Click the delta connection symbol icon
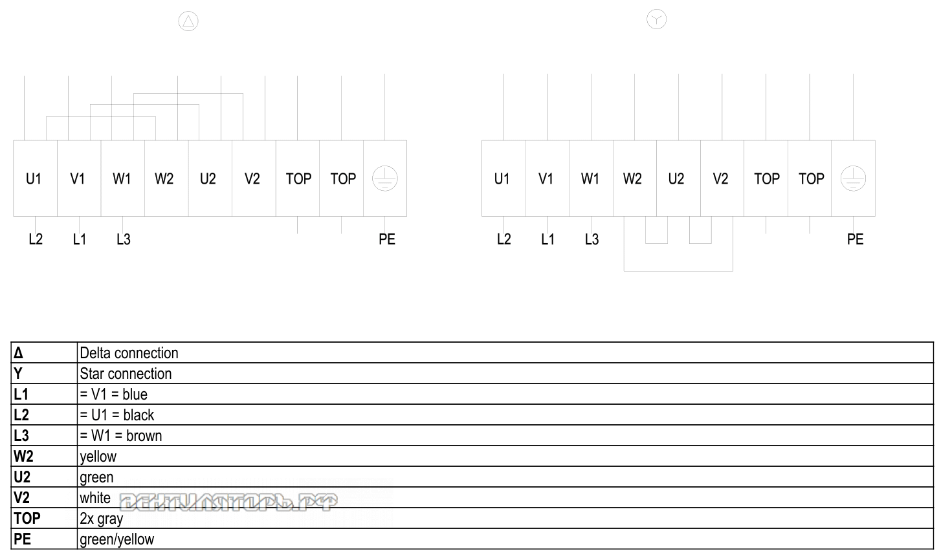This screenshot has width=941, height=560. [x=188, y=21]
